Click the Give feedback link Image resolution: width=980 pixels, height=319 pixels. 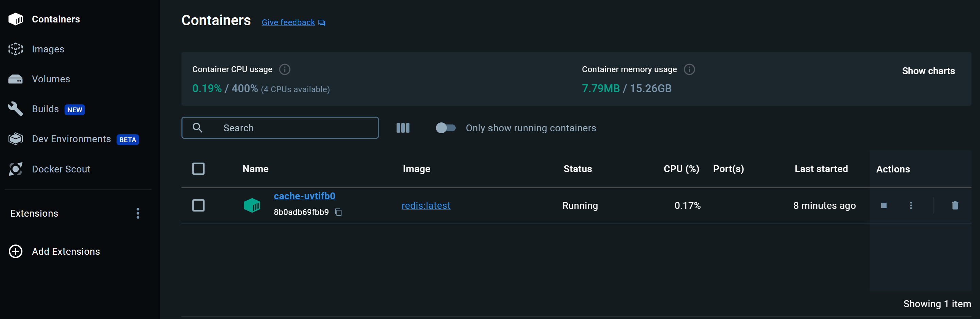point(288,22)
